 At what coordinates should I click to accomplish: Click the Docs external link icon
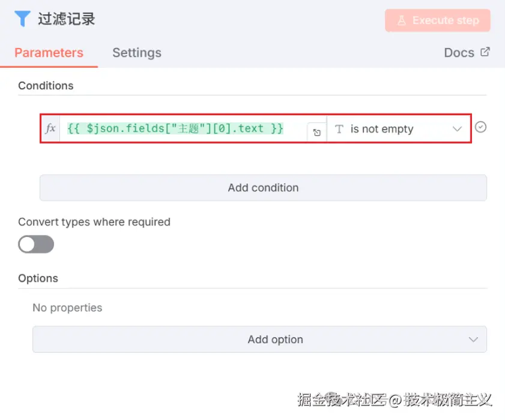point(485,52)
